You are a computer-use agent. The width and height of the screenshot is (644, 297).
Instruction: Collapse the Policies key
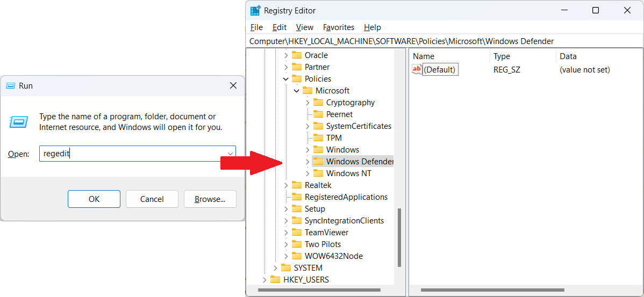(x=287, y=79)
